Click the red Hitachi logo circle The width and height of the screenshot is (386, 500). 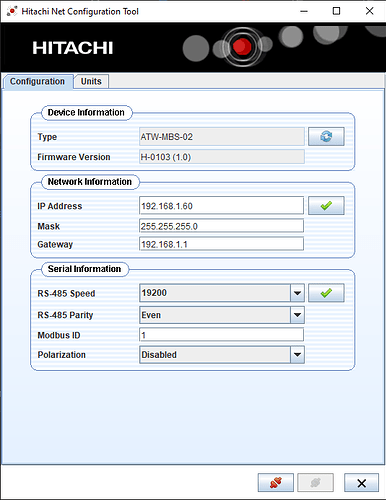(242, 46)
